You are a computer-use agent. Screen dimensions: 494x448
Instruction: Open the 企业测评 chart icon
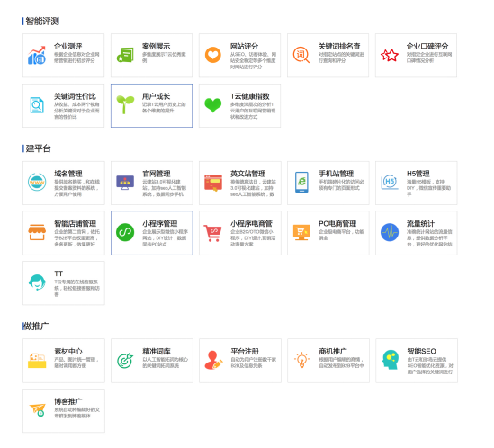point(37,55)
